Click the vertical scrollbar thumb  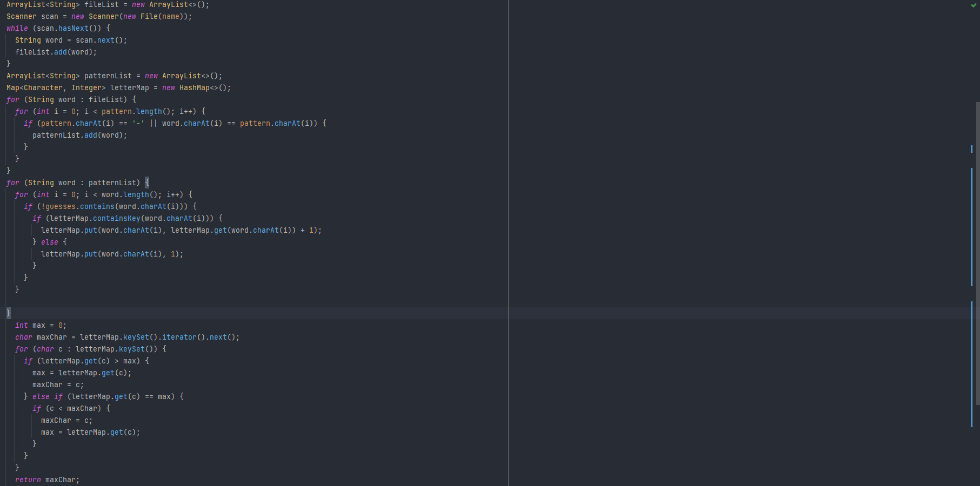point(977,253)
